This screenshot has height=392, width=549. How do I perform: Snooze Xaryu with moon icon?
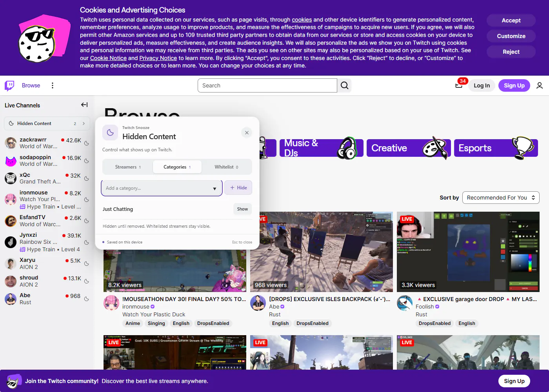pyautogui.click(x=87, y=264)
